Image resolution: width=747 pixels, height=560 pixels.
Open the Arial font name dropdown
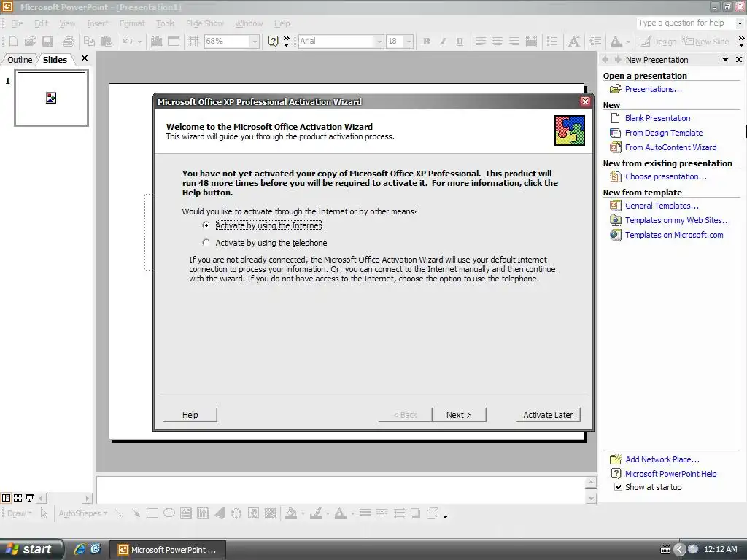click(x=379, y=42)
